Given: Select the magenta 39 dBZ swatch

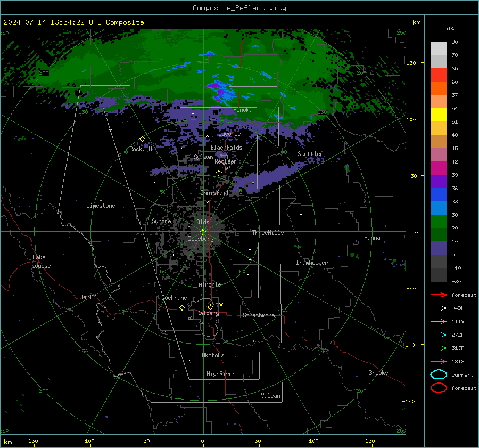Looking at the screenshot, I should click(x=439, y=168).
